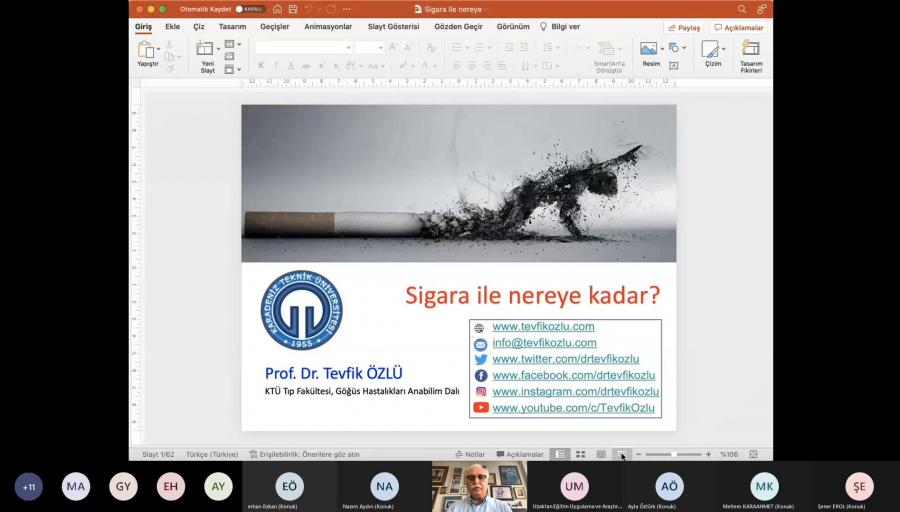Screen dimensions: 900x512
Task: Click the Çizim drawing icon
Action: [x=710, y=48]
